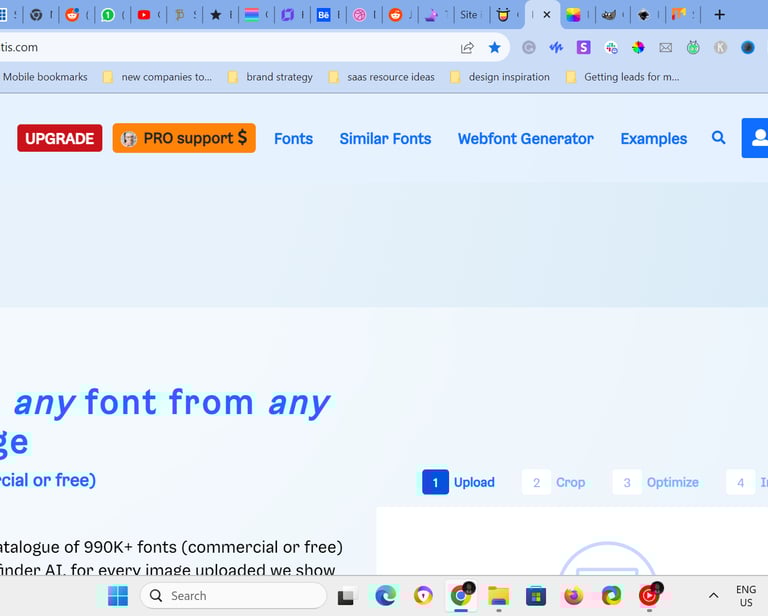
Task: Click the share page icon in address bar
Action: click(x=467, y=47)
